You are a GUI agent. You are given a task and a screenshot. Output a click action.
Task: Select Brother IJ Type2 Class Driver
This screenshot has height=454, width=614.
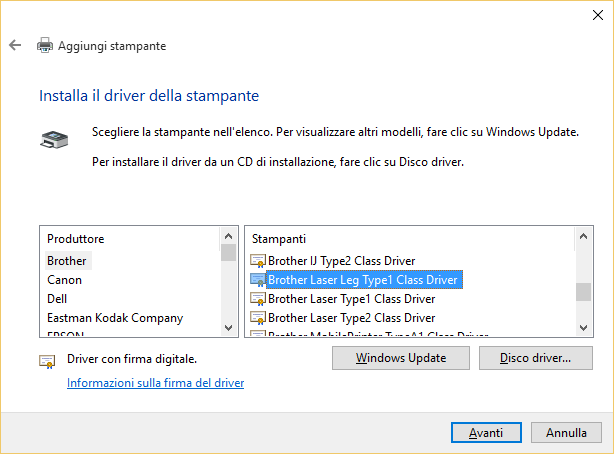341,261
